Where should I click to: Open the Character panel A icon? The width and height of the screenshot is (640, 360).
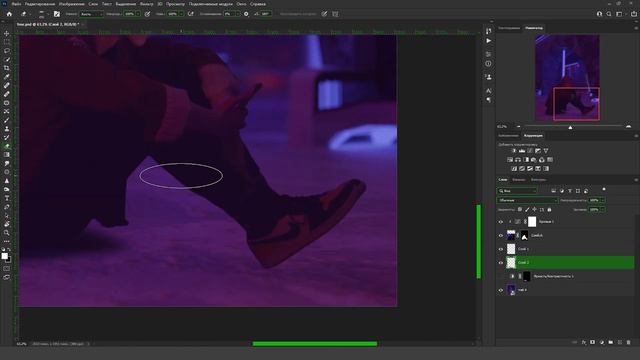click(489, 91)
